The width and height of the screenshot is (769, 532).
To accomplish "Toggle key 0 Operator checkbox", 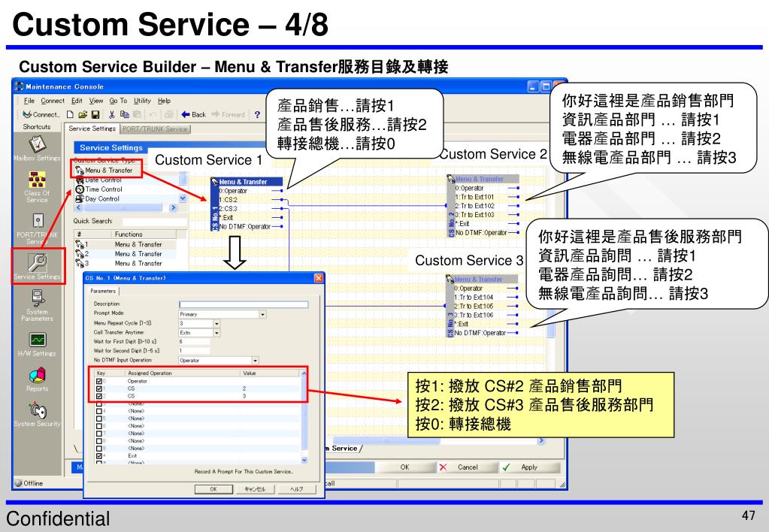I will pos(99,381).
